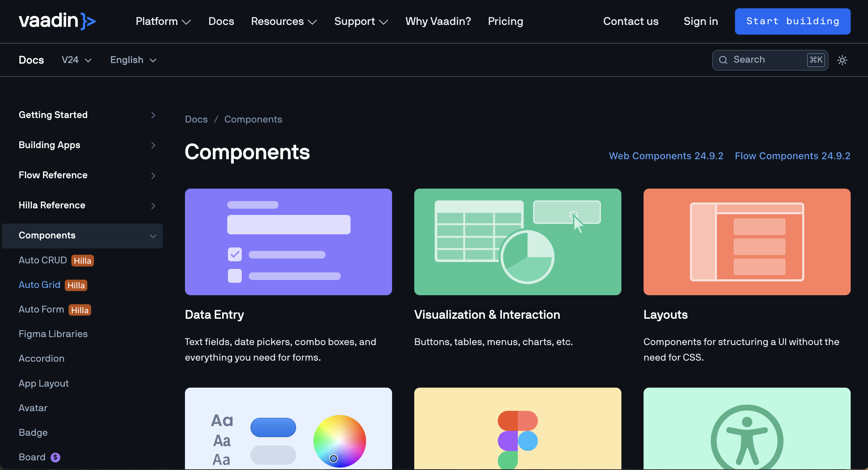Click the Hilla badge next to Auto CRUD

(x=82, y=261)
